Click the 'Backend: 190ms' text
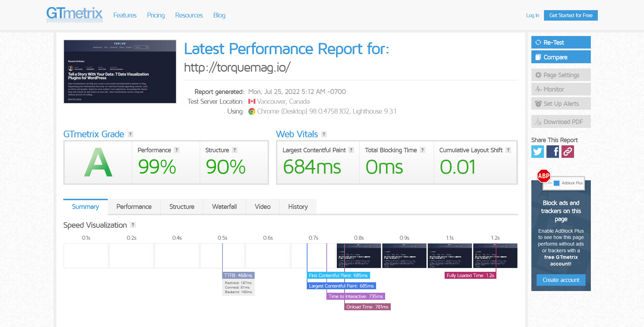This screenshot has width=644, height=327. click(x=238, y=292)
